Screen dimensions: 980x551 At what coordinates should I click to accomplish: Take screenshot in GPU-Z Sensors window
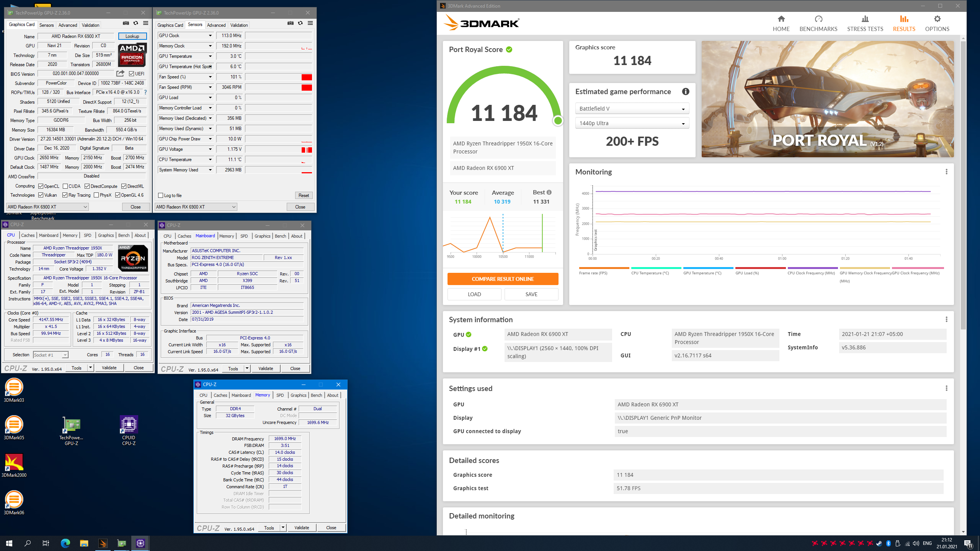291,23
